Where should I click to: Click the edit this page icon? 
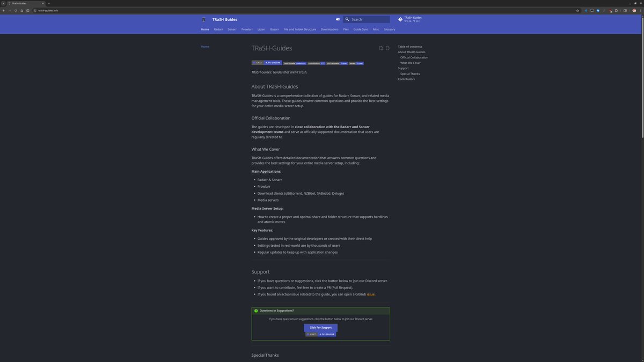tap(387, 48)
